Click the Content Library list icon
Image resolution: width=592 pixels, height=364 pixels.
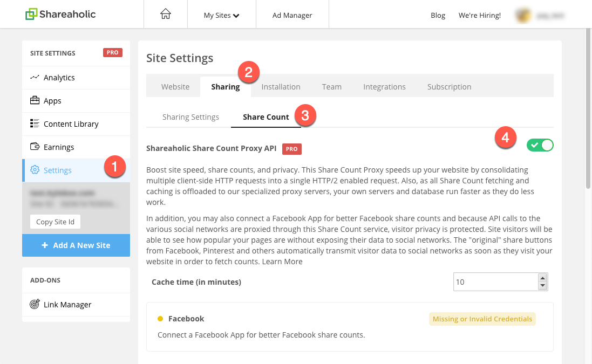pos(35,123)
